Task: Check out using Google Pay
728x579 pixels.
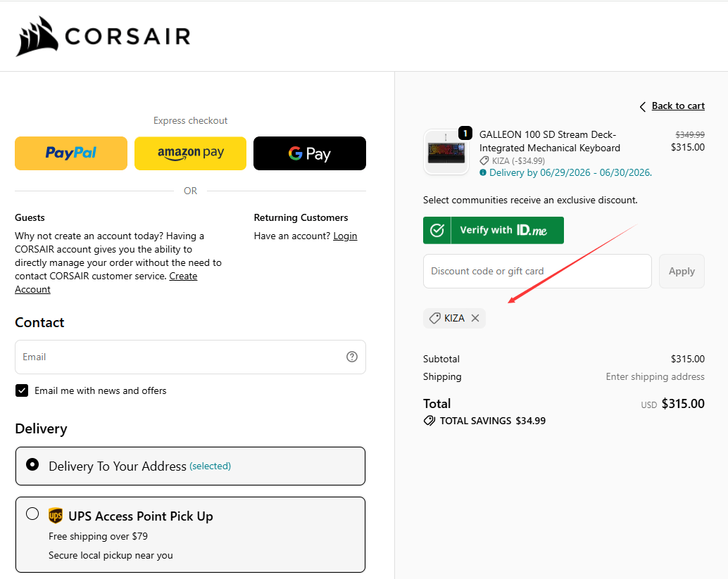Action: tap(310, 153)
